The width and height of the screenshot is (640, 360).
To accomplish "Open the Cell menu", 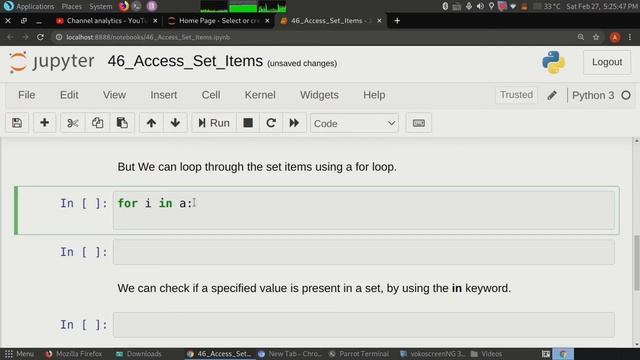I will coord(211,95).
